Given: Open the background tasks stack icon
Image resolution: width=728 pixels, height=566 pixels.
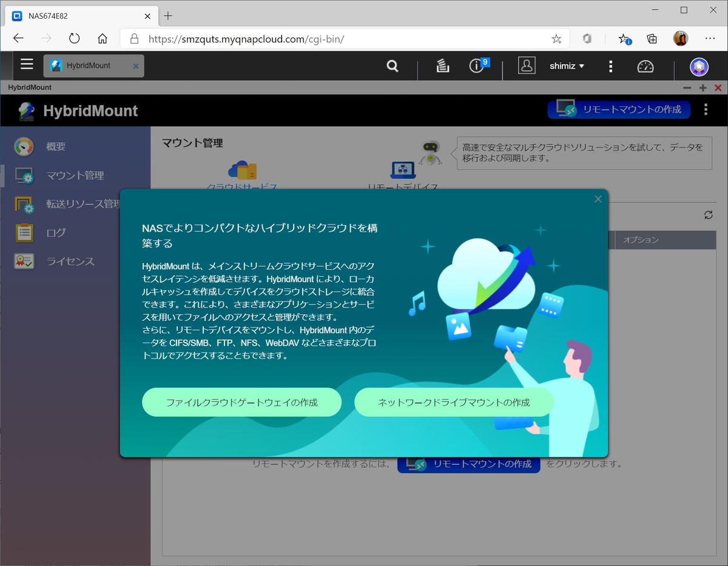Looking at the screenshot, I should 443,66.
